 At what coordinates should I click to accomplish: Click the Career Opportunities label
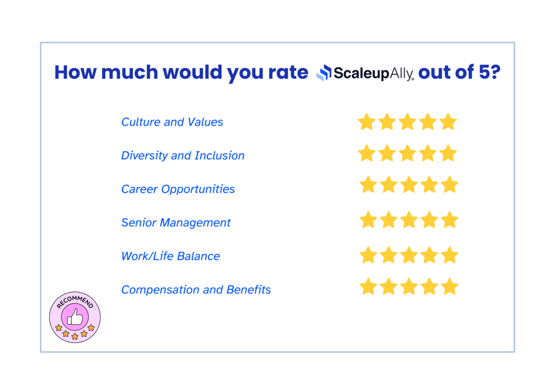point(178,189)
